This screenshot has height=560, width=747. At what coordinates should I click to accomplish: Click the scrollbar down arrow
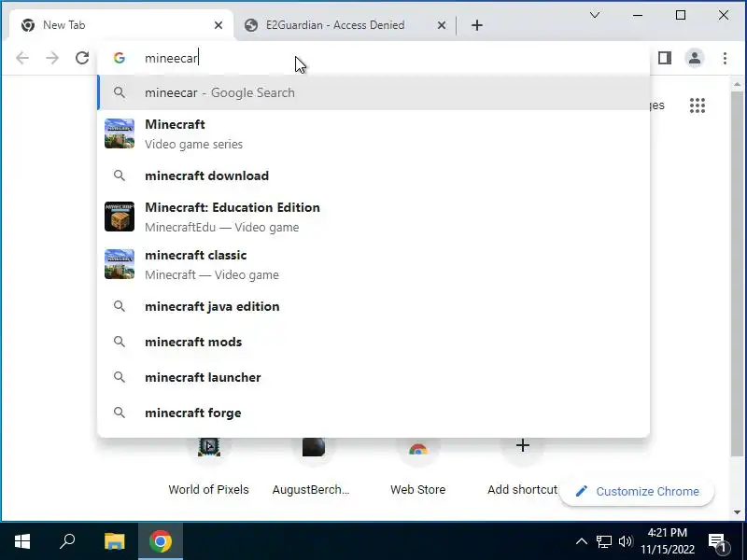[x=737, y=512]
